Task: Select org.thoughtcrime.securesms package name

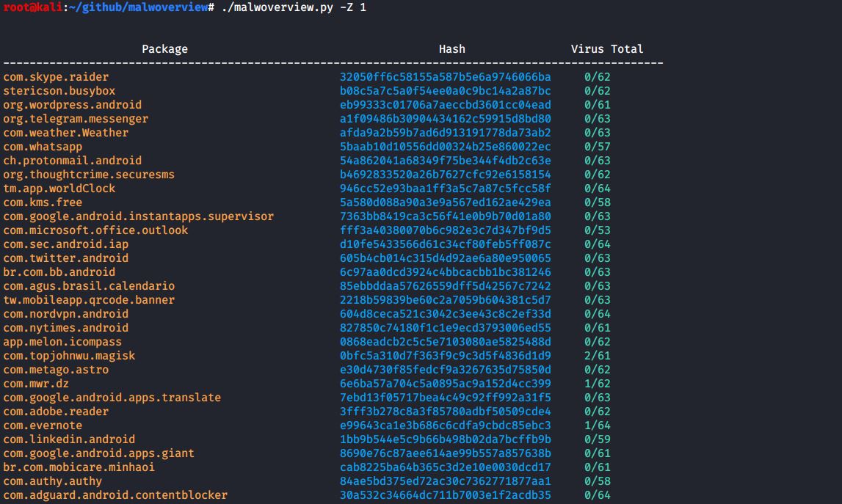Action: pos(89,175)
